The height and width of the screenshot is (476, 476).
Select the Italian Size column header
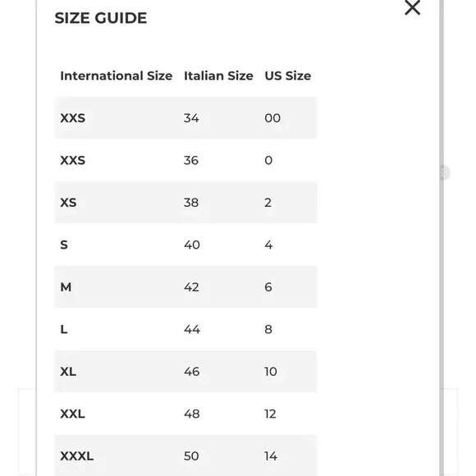tap(218, 76)
